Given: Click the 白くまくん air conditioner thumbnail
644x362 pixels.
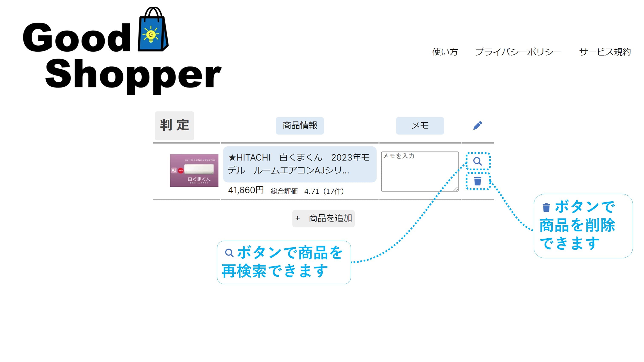Looking at the screenshot, I should [194, 170].
